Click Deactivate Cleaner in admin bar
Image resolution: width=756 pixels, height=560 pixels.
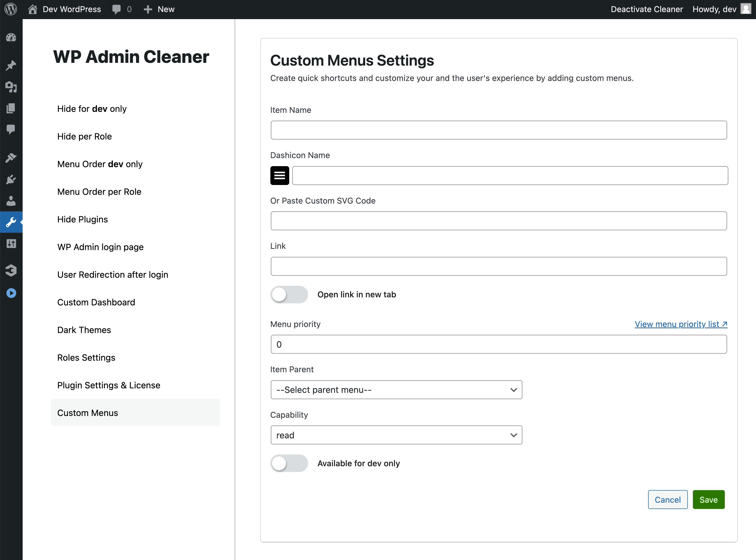(647, 9)
